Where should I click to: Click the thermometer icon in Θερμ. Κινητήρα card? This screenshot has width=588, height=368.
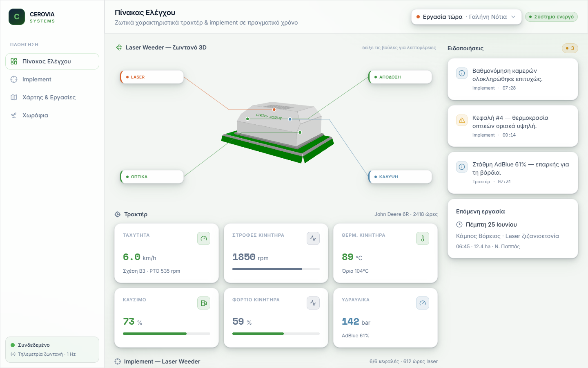(423, 238)
